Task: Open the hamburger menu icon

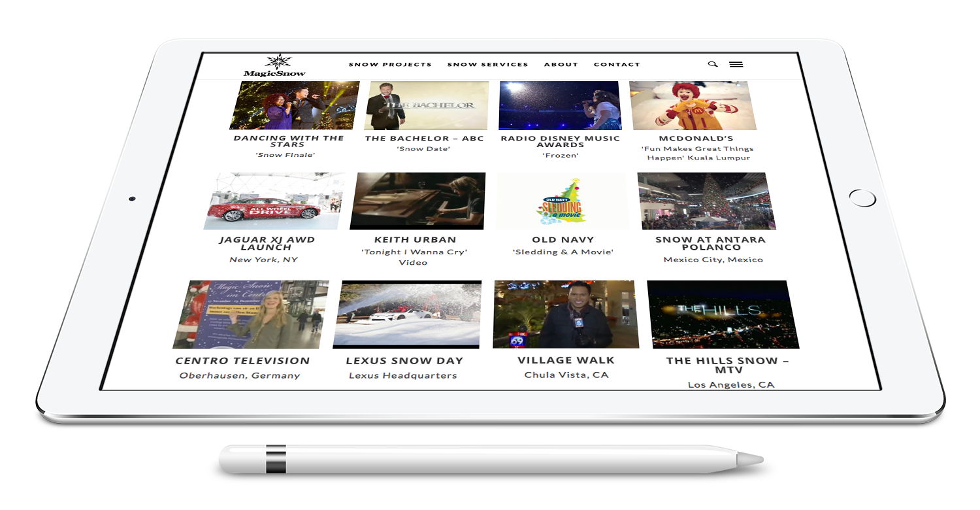Action: (736, 64)
